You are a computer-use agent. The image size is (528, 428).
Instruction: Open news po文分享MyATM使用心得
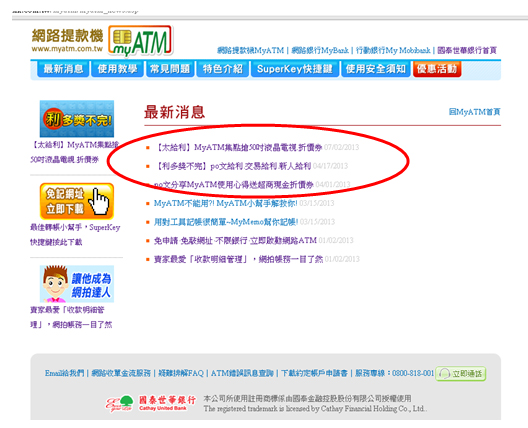pyautogui.click(x=234, y=185)
